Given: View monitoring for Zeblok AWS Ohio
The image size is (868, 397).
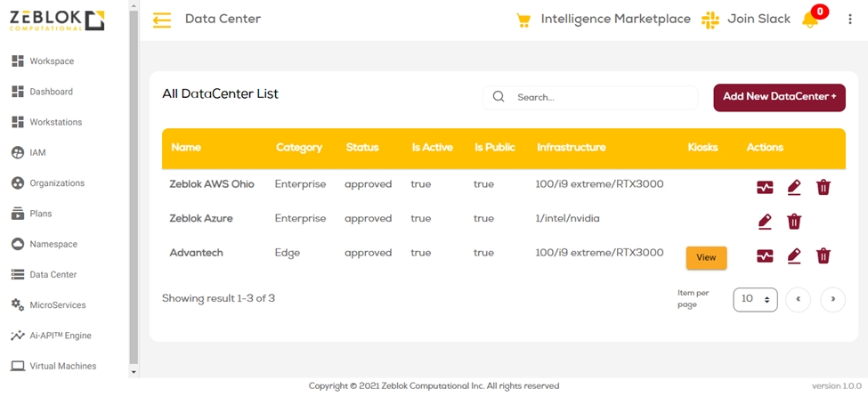Looking at the screenshot, I should 765,187.
